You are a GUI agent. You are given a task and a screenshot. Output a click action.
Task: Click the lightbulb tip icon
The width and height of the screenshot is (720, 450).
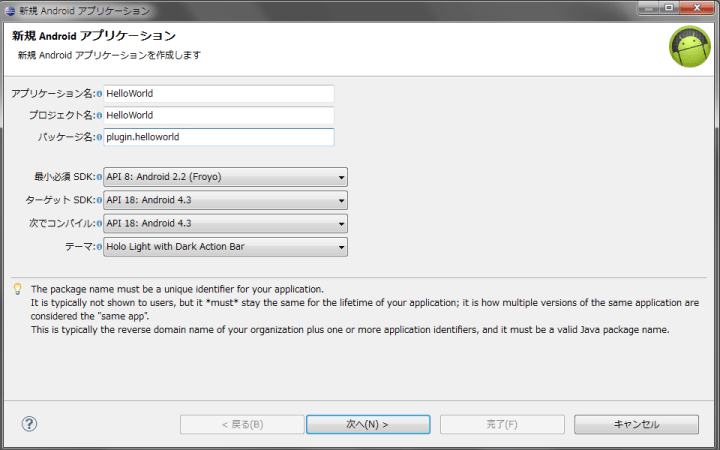(x=17, y=289)
